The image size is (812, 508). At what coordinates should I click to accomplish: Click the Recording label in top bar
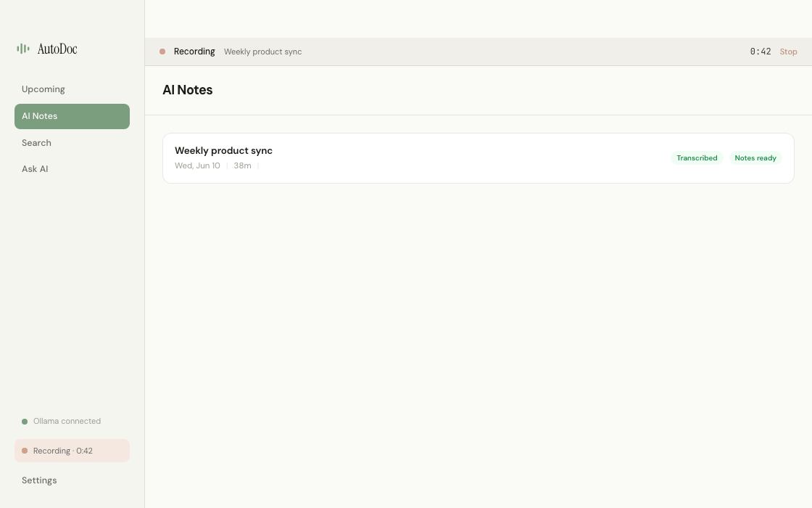click(x=194, y=52)
